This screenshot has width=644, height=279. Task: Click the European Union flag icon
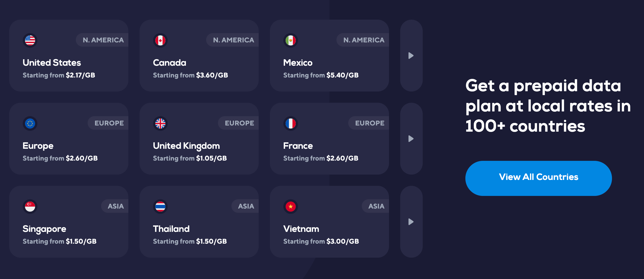(30, 124)
